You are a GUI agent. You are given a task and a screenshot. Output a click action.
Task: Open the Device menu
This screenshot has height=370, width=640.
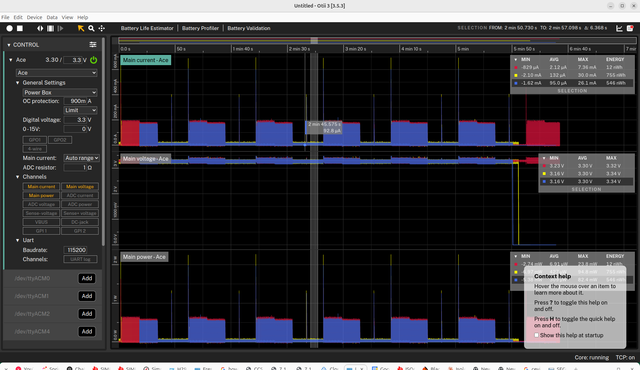tap(34, 17)
